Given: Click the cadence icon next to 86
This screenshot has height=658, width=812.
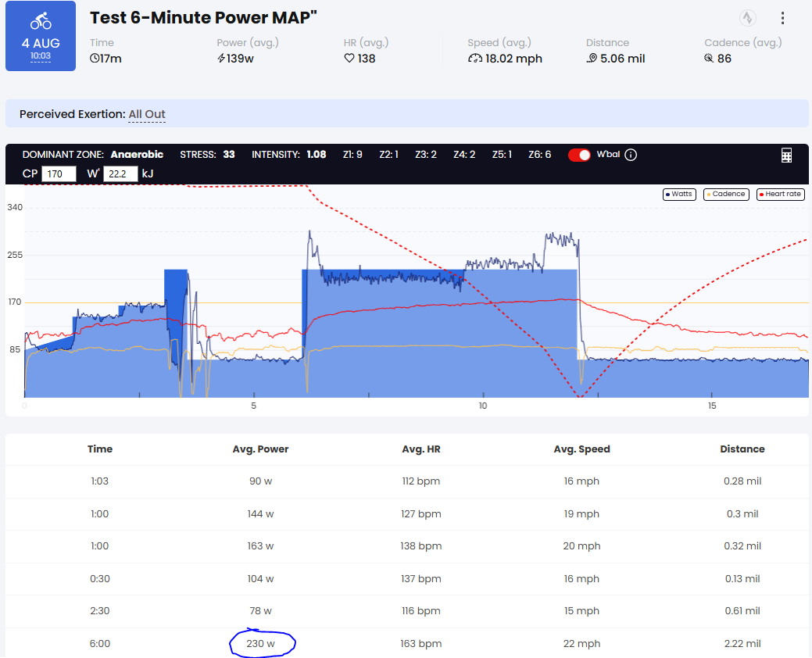Looking at the screenshot, I should pos(709,58).
